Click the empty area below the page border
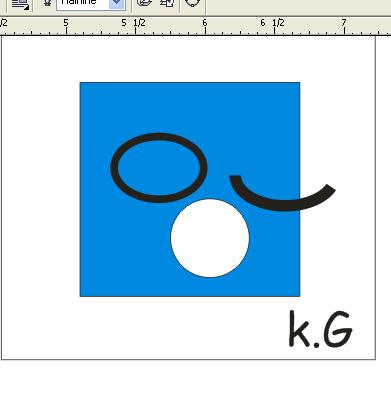391x393 pixels. (195, 377)
